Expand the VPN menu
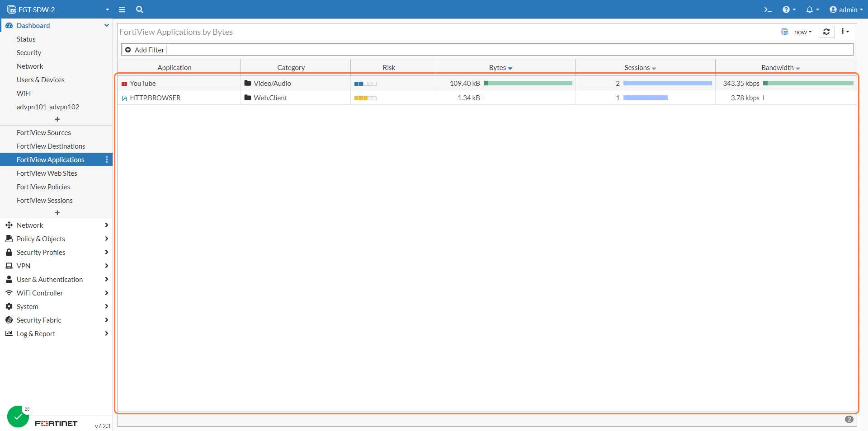This screenshot has height=431, width=868. click(x=57, y=266)
